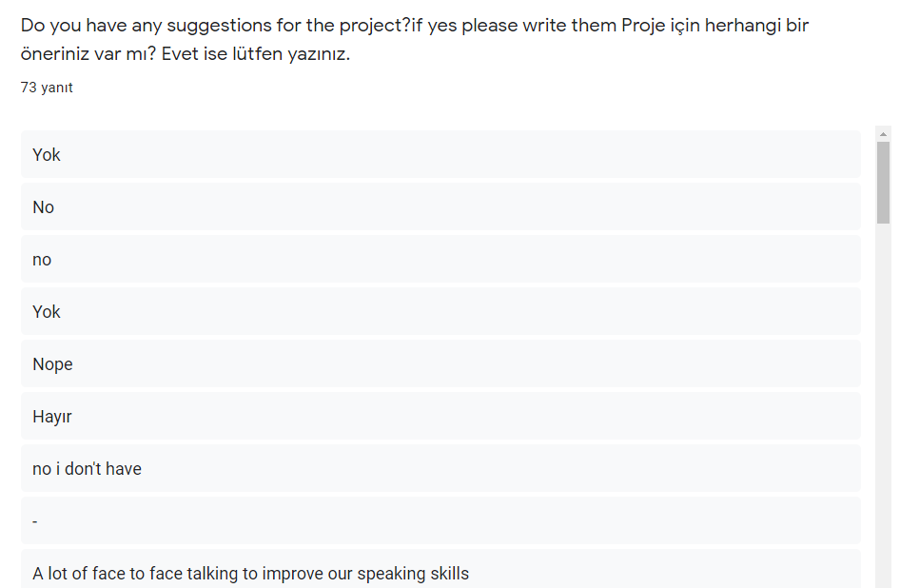Image resolution: width=900 pixels, height=588 pixels.
Task: Click the Turkish "Proje için herhangi bir" text
Action: point(714,26)
